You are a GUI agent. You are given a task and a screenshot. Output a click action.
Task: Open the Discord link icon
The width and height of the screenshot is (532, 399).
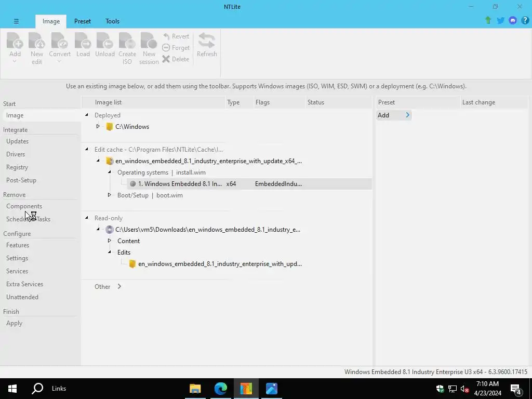[x=513, y=21]
